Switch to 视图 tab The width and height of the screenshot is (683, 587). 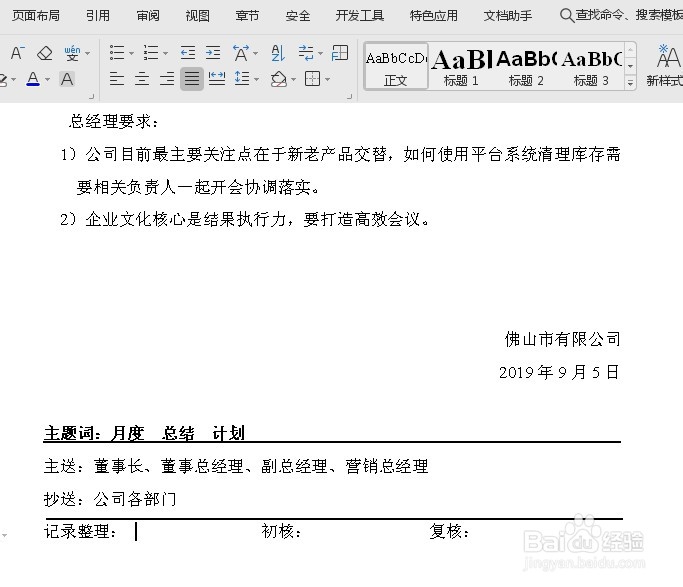(x=198, y=16)
